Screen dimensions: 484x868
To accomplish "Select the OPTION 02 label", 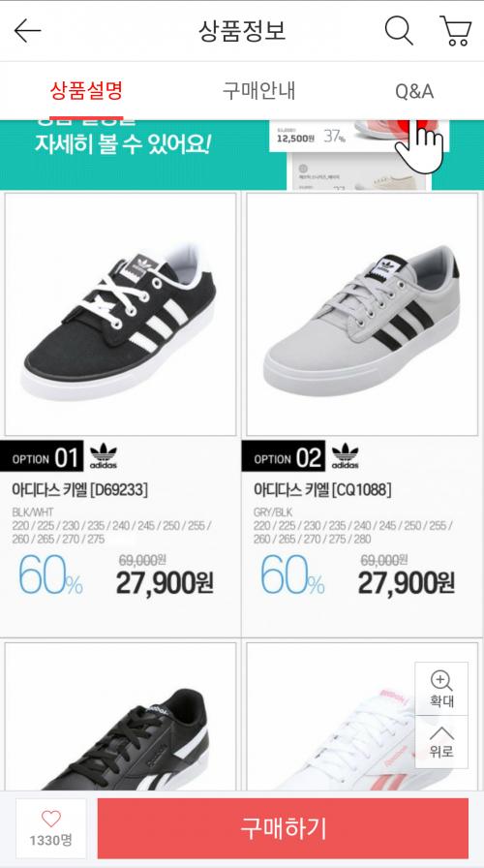I will [284, 456].
